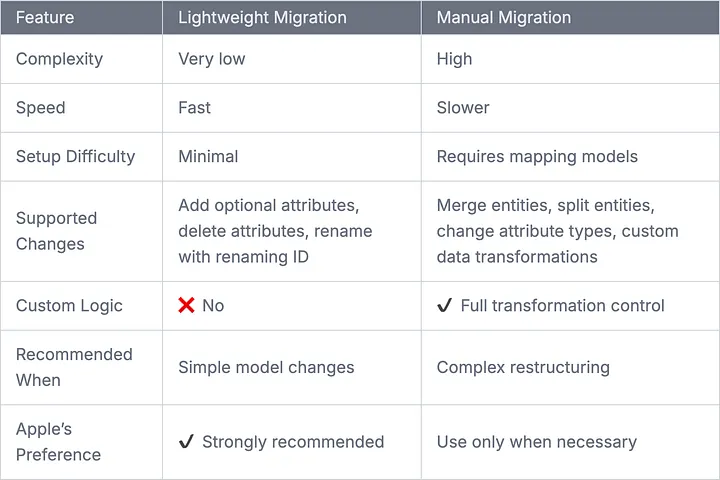
Task: Click the Complexity row label
Action: tap(59, 59)
